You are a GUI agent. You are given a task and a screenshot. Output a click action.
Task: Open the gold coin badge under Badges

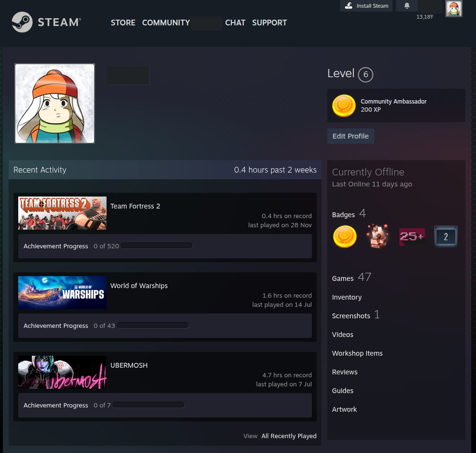point(345,237)
